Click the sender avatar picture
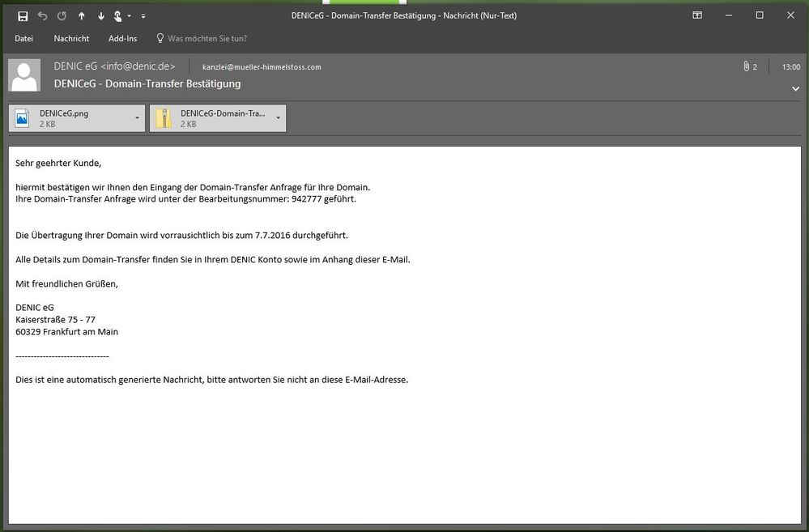 tap(24, 74)
